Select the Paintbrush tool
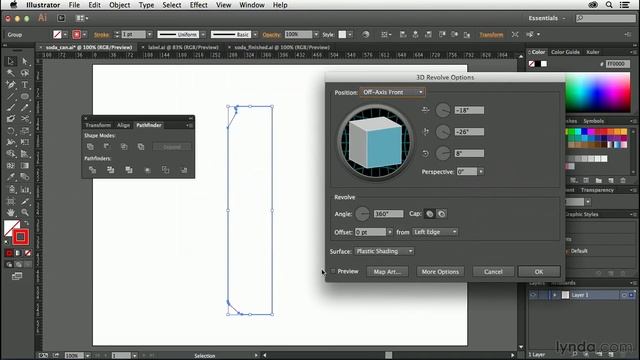 pos(11,108)
